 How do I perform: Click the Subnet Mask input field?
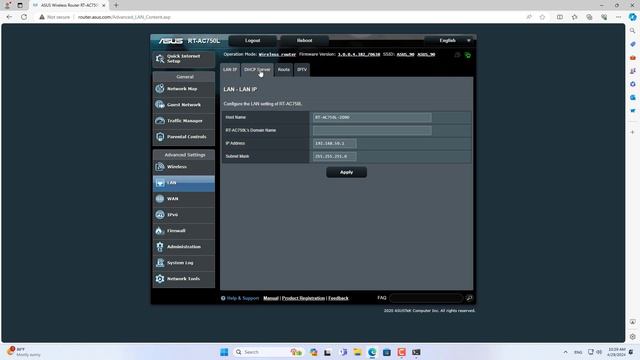click(x=334, y=156)
